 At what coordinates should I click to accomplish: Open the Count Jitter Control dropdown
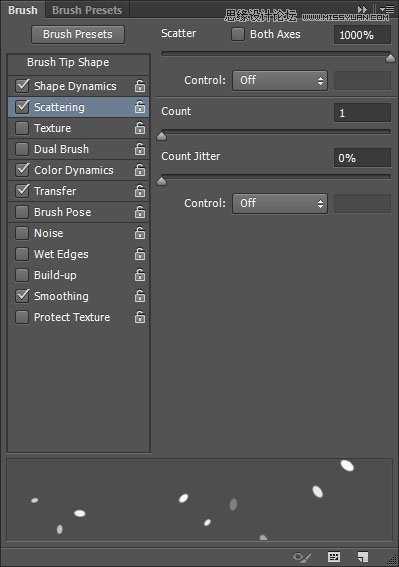[280, 203]
